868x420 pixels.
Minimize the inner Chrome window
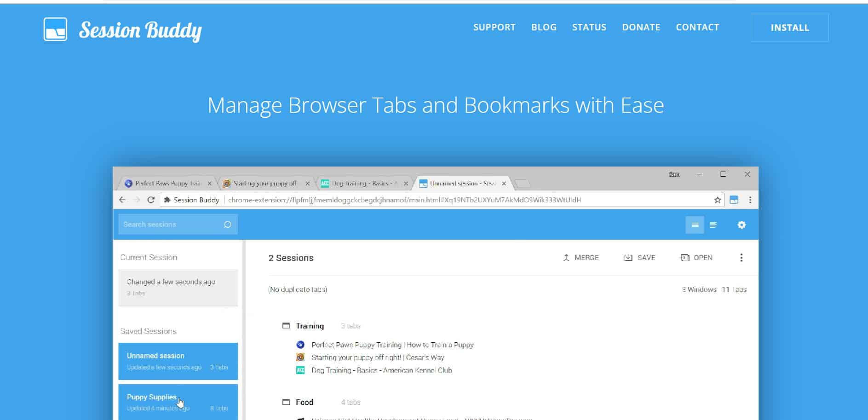700,174
